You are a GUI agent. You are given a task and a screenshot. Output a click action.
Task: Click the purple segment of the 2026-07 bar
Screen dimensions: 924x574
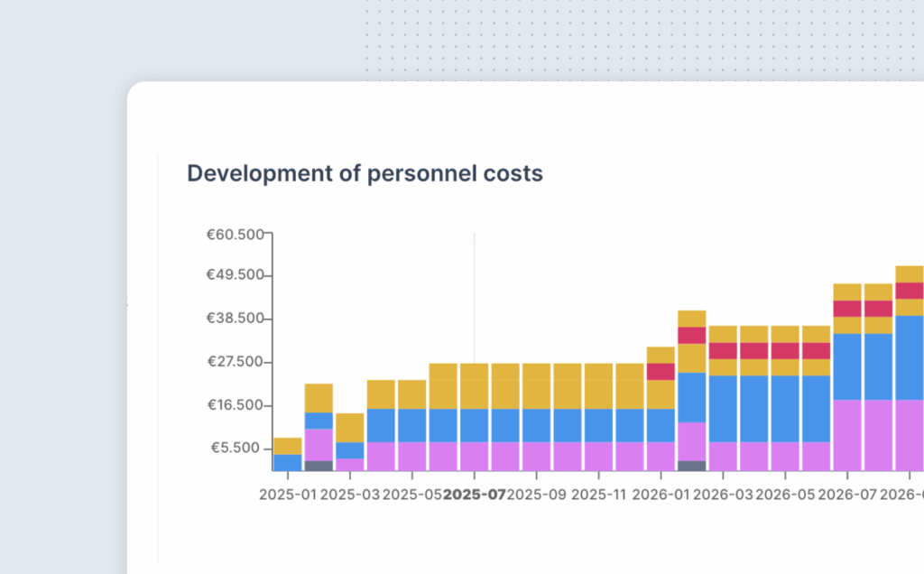tap(847, 434)
